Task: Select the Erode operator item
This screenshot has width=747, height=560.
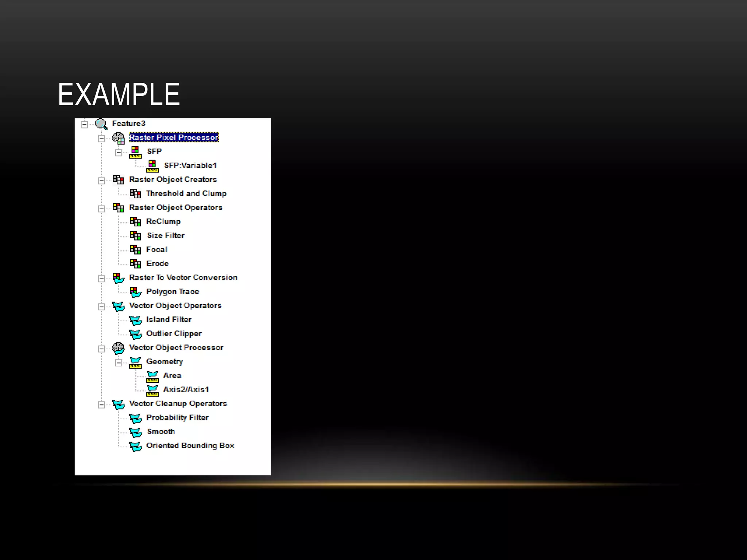Action: point(157,264)
